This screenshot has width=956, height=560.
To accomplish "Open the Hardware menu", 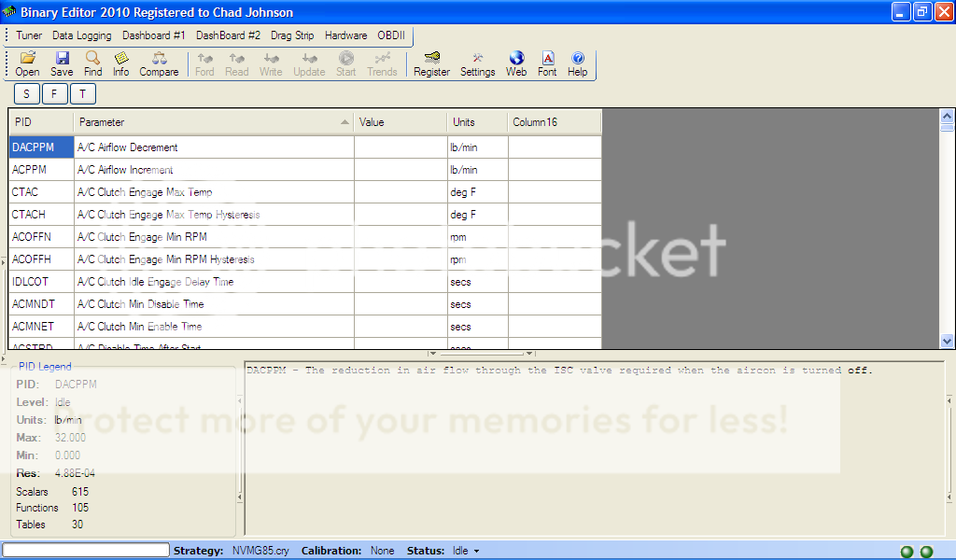I will tap(345, 35).
